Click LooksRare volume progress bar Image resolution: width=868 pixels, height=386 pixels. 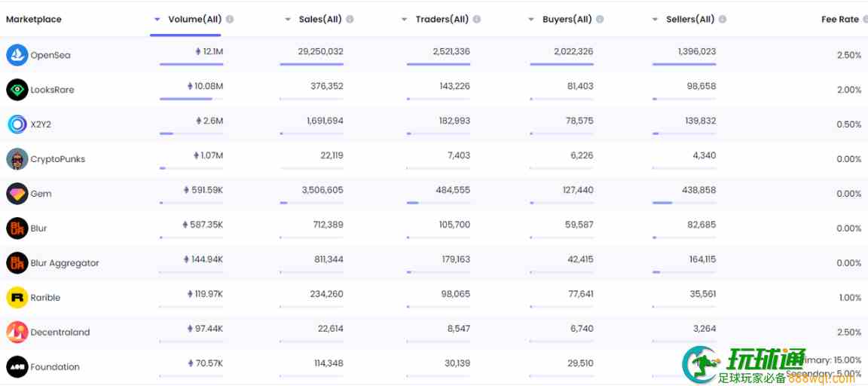point(191,99)
